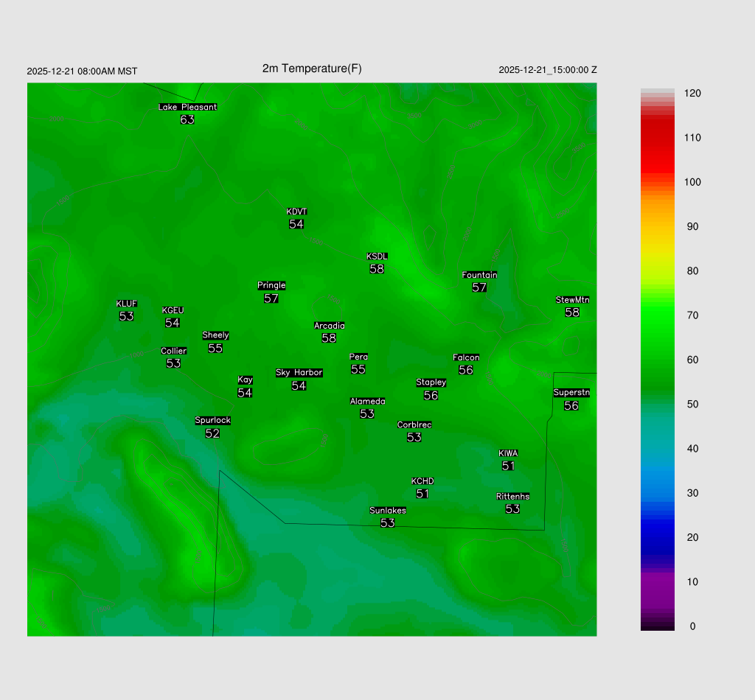Click the KIWA station marker
The height and width of the screenshot is (700, 755).
click(508, 453)
